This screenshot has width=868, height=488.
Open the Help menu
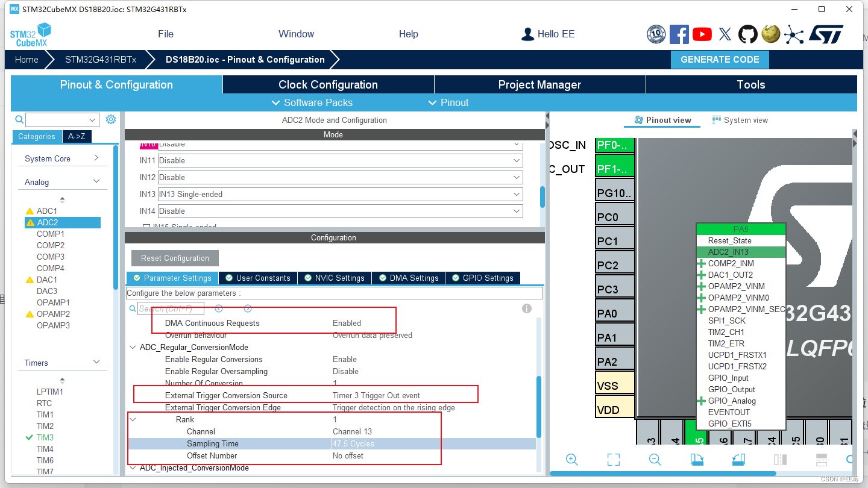pos(408,34)
